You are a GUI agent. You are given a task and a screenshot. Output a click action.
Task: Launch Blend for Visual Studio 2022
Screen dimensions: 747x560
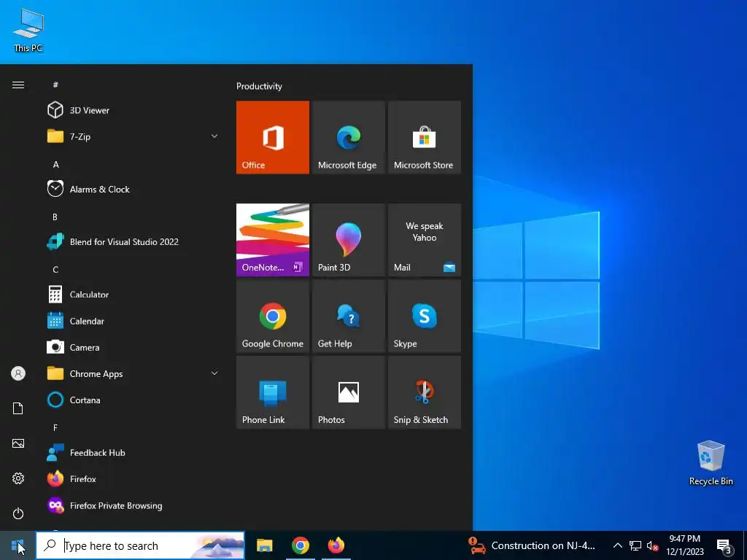pyautogui.click(x=133, y=242)
